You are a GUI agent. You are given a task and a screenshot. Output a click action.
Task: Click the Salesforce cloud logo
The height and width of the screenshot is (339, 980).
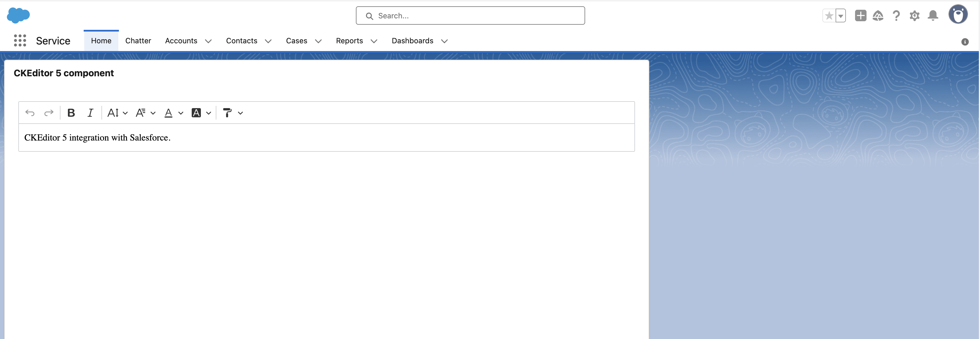(18, 15)
